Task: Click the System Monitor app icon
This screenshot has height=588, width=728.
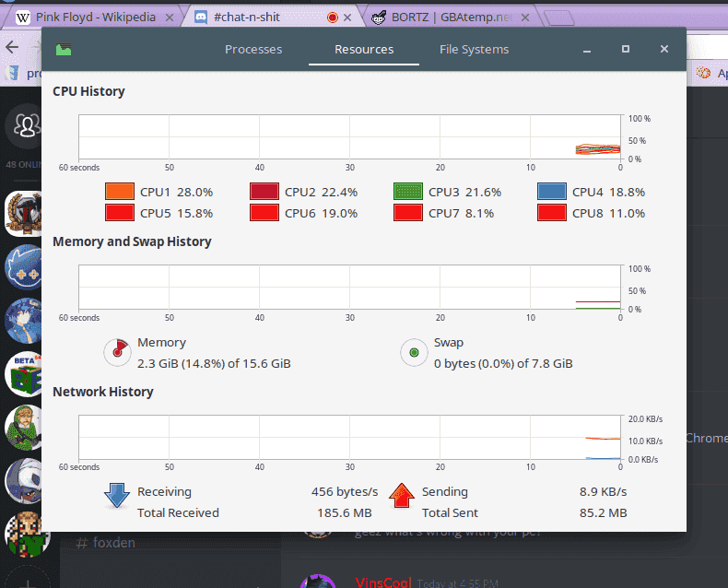Action: pos(64,49)
